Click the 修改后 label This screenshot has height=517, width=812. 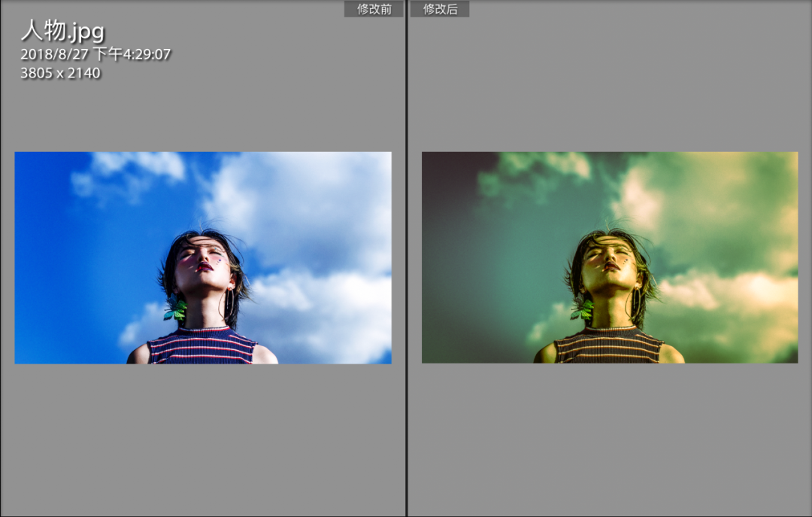[440, 9]
